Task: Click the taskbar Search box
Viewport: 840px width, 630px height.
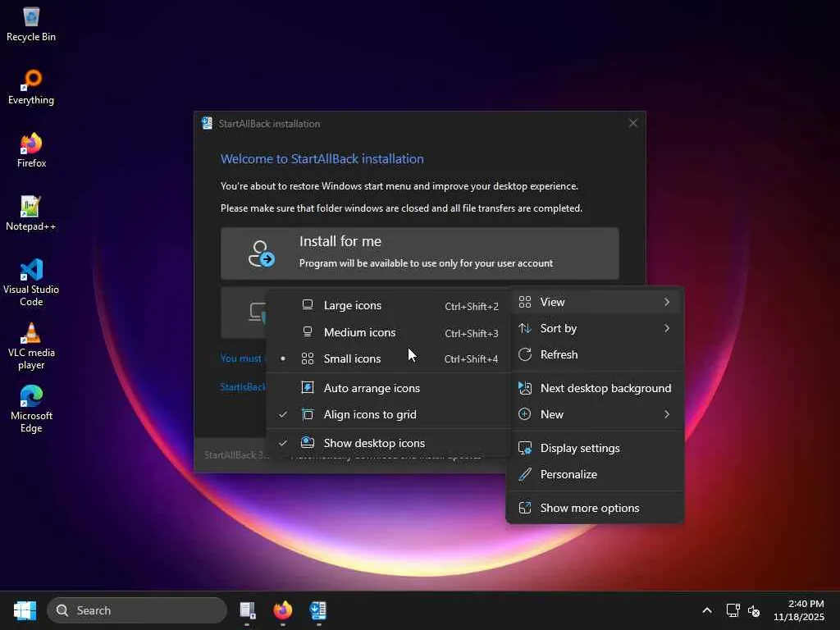Action: [137, 610]
